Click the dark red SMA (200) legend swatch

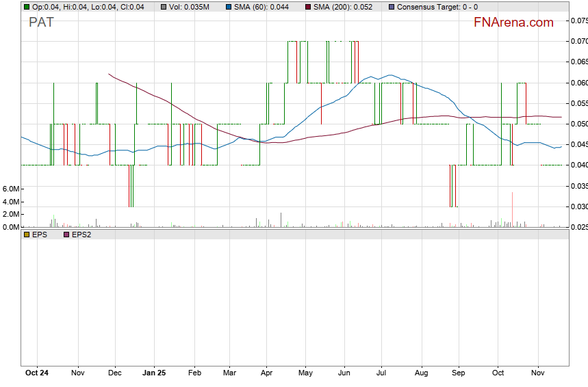click(x=307, y=7)
